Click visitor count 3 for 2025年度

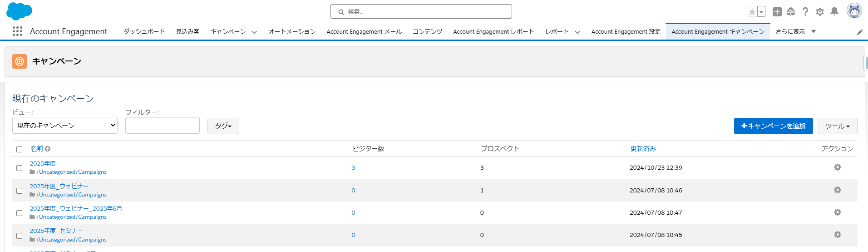point(353,167)
